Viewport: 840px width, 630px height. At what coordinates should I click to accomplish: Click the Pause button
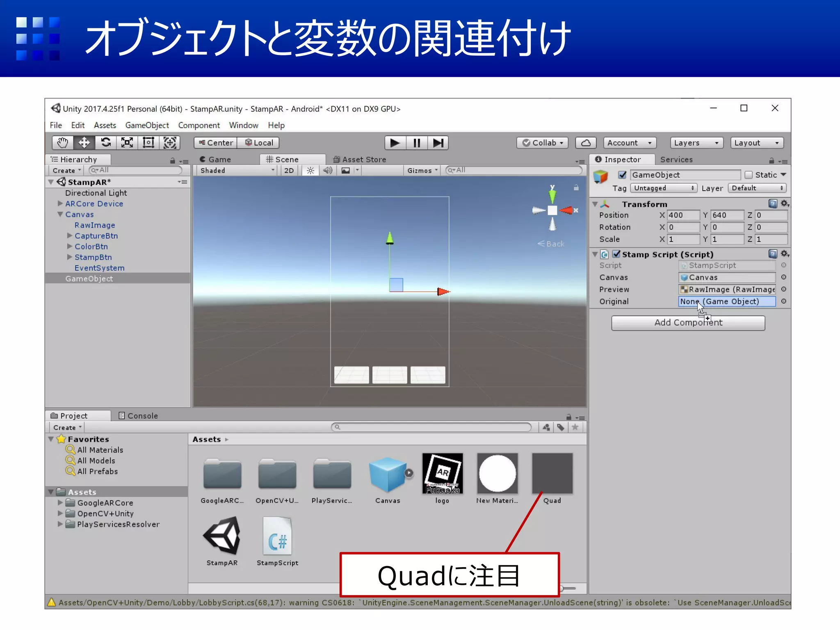(x=417, y=143)
